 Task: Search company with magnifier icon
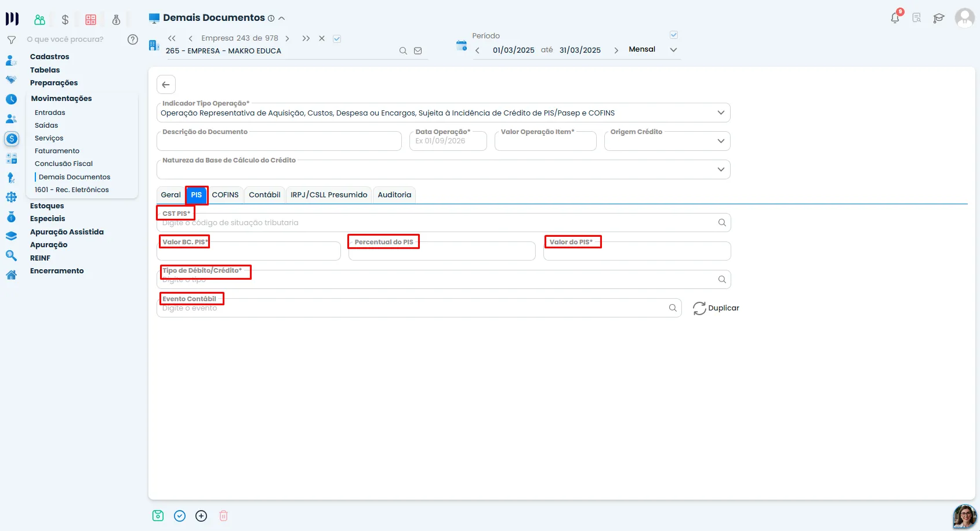coord(403,51)
